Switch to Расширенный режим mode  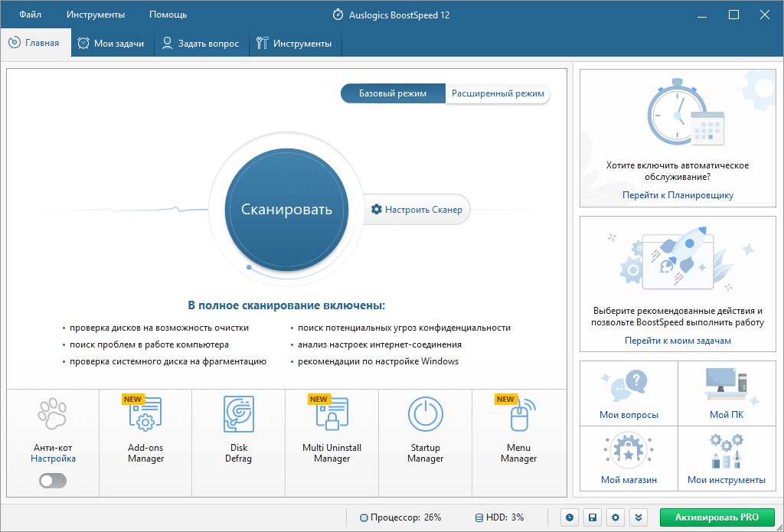coord(498,93)
